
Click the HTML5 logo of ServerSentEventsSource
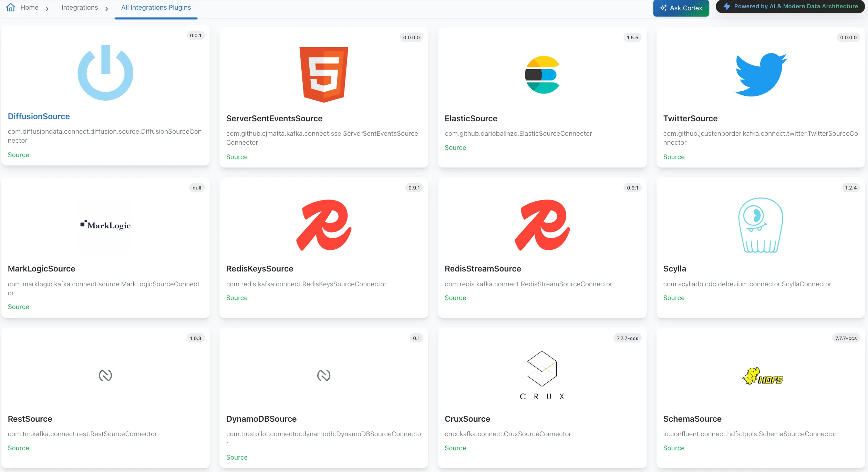[324, 75]
